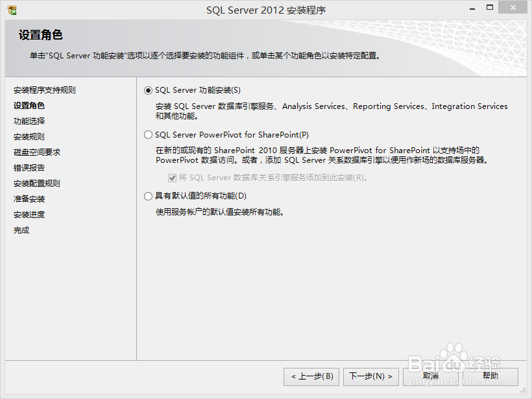
Task: Open help with 帮助 button
Action: click(490, 376)
